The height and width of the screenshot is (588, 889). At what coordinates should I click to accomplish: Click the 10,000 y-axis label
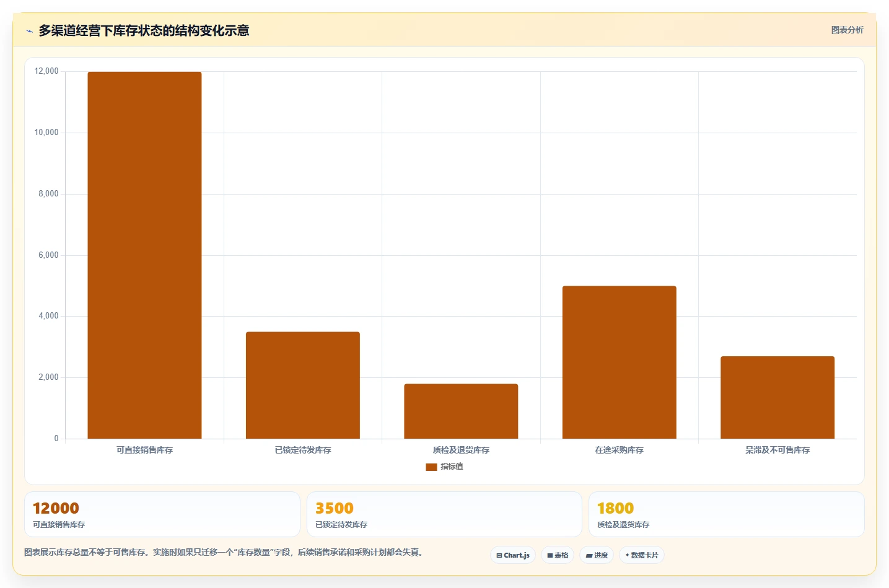(46, 133)
